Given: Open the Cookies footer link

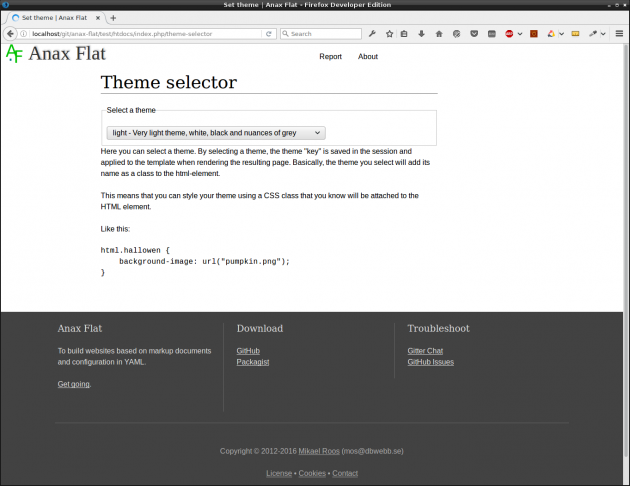Looking at the screenshot, I should [312, 473].
